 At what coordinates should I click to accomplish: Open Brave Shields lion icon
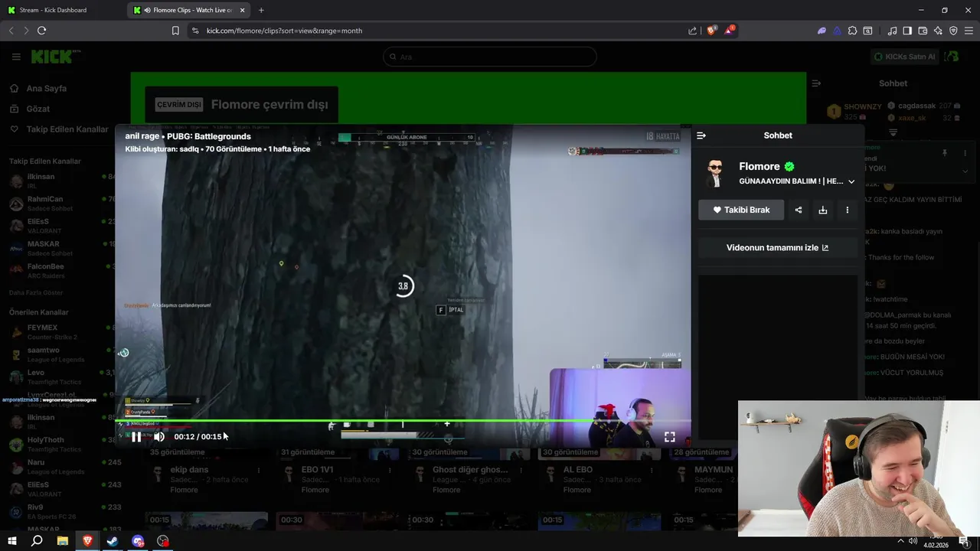(x=712, y=31)
